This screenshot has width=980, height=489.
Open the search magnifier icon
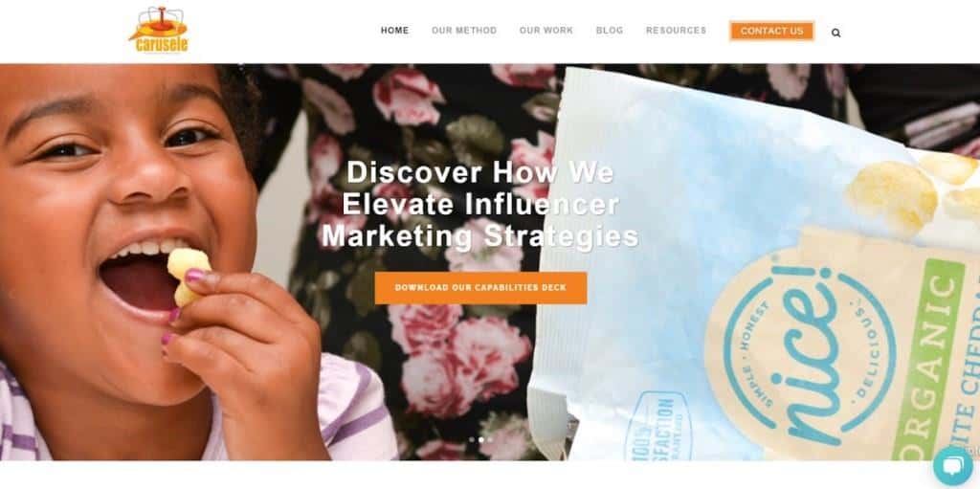click(835, 33)
